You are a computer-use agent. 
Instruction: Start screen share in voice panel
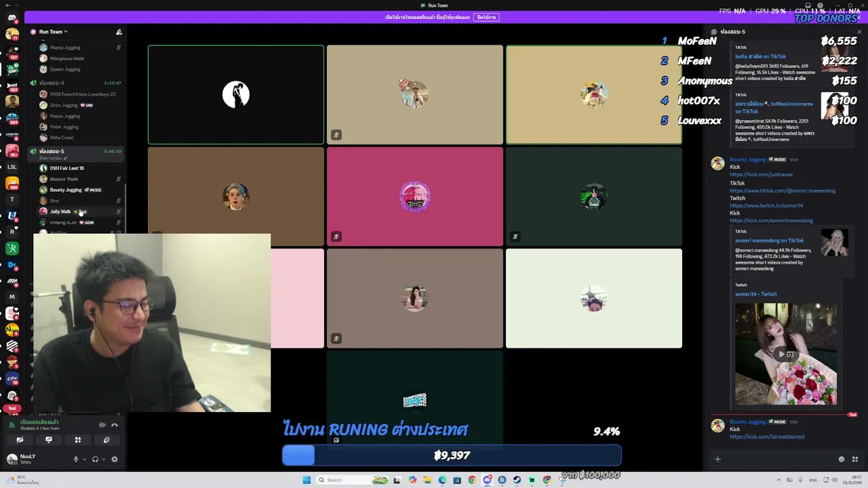[x=49, y=440]
